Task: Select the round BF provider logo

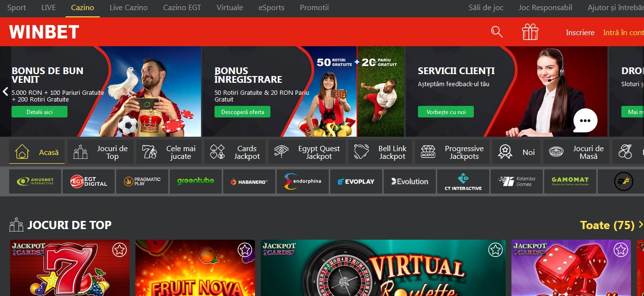Action: (x=624, y=181)
